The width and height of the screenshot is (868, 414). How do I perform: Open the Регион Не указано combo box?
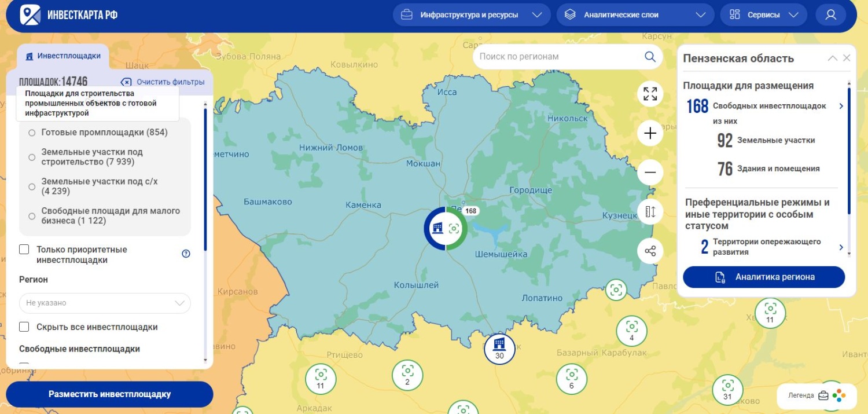tap(105, 303)
